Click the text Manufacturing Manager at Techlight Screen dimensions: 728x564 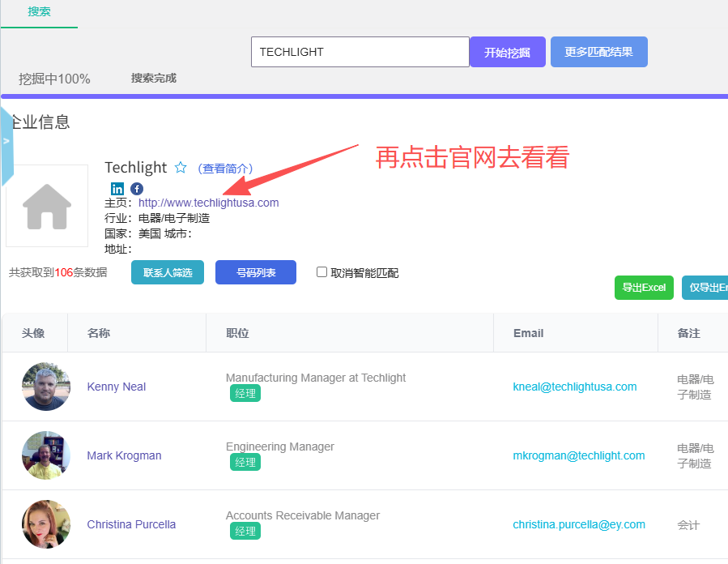pyautogui.click(x=316, y=378)
